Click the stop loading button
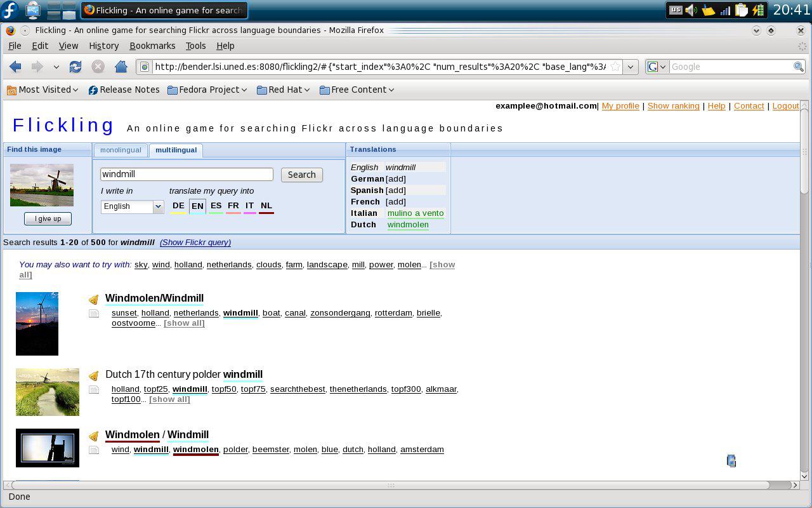 coord(98,67)
